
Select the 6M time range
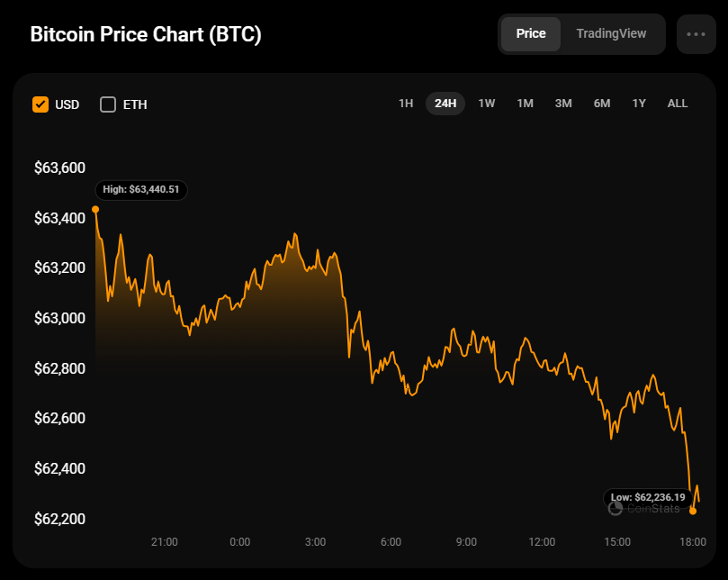tap(602, 104)
